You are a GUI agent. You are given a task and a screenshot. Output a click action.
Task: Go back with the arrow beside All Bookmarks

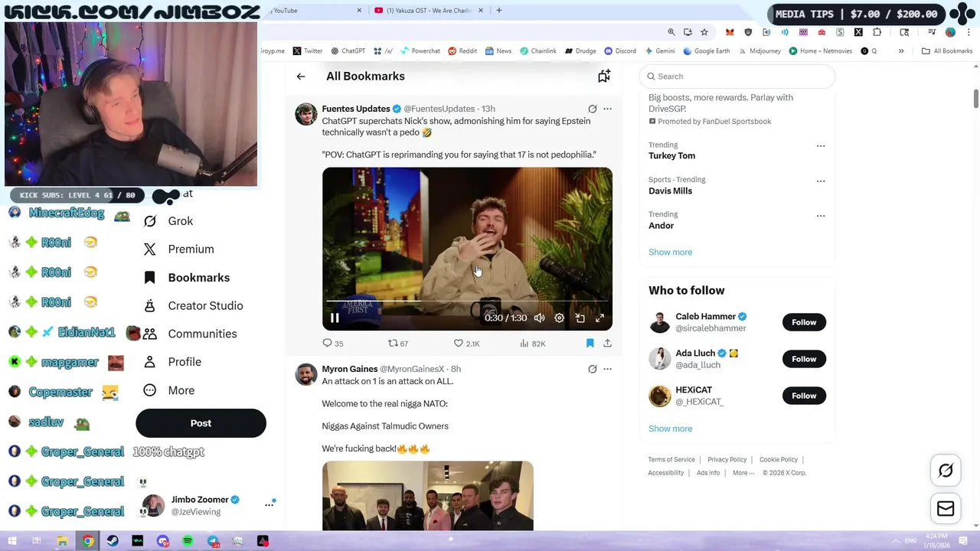[x=301, y=77]
